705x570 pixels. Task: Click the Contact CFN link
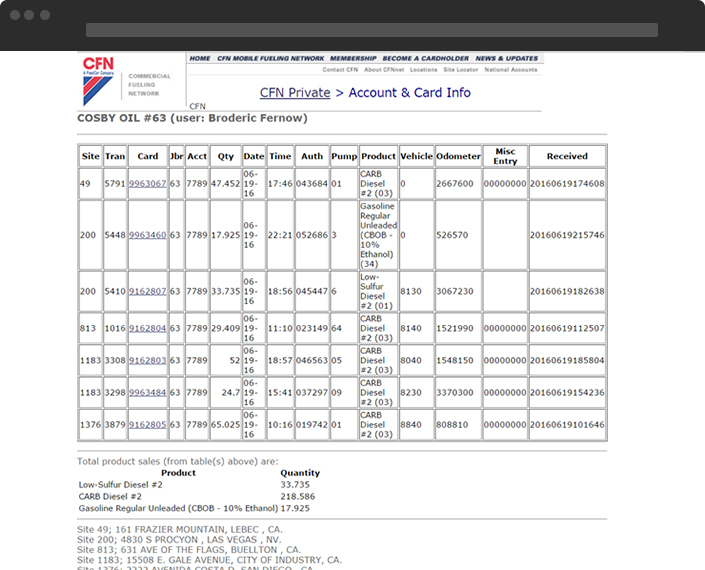(340, 70)
